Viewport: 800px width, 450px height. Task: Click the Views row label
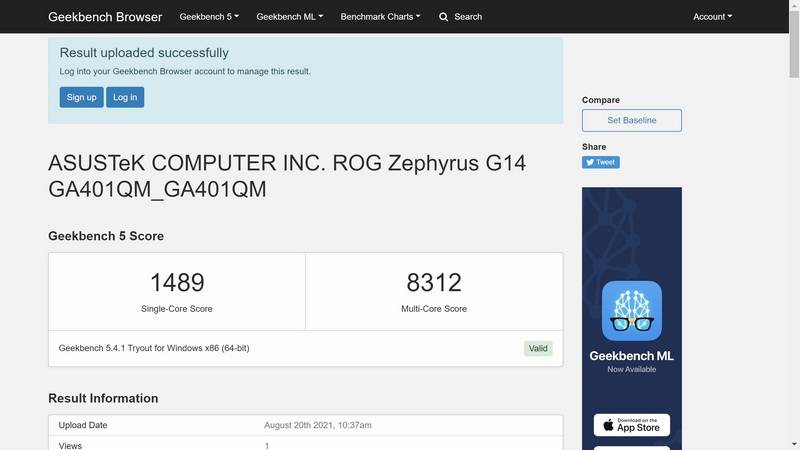(70, 446)
